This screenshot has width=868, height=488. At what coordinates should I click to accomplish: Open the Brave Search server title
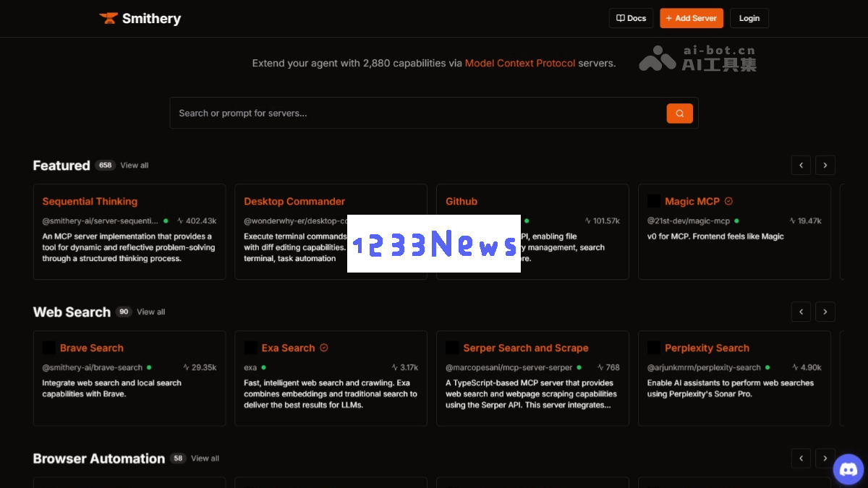coord(92,348)
